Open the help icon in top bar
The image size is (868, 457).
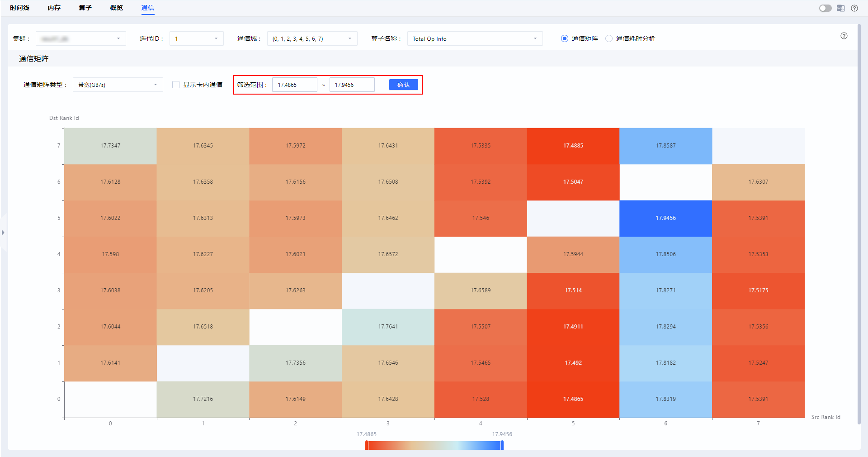tap(854, 8)
